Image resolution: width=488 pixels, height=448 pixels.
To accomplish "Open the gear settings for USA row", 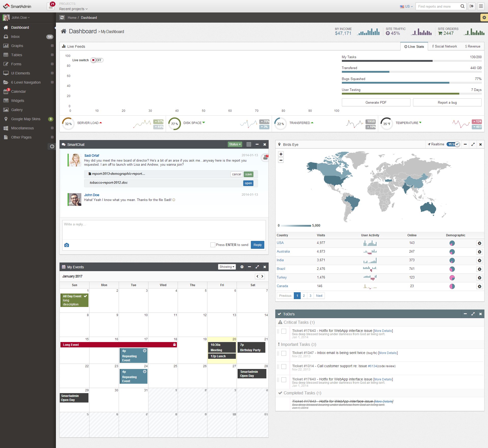I will (479, 243).
